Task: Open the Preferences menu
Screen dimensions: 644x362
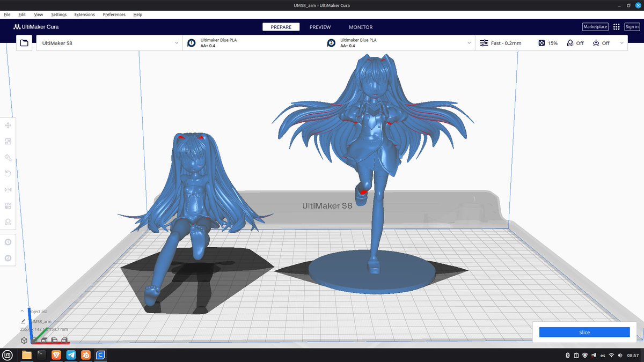Action: [x=115, y=14]
